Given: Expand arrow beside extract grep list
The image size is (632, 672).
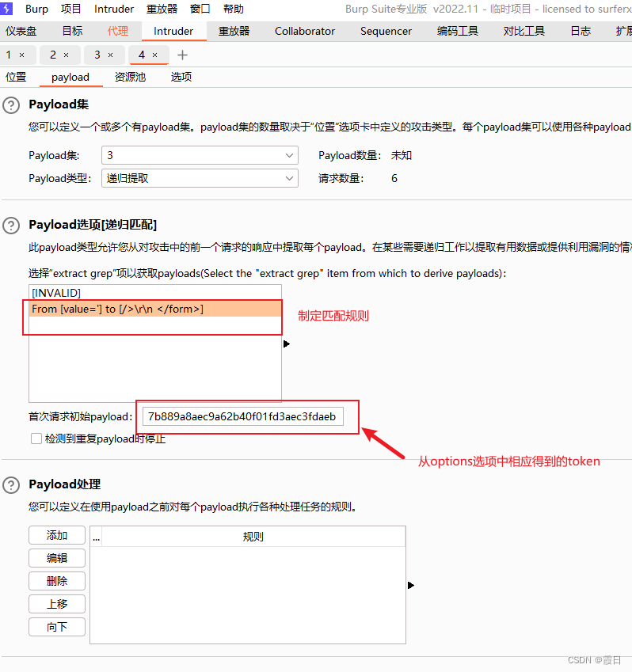Looking at the screenshot, I should point(287,344).
